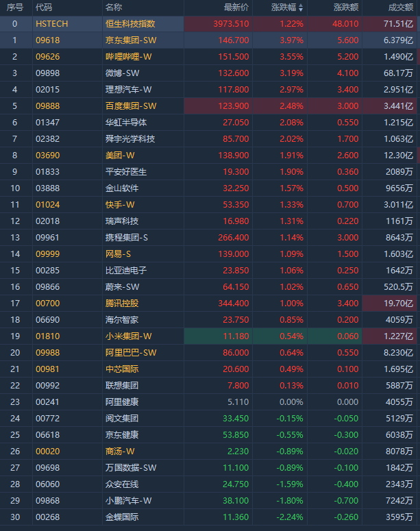Open 阿里巴巴-SW stock entry
This screenshot has height=531, width=420.
tap(130, 352)
